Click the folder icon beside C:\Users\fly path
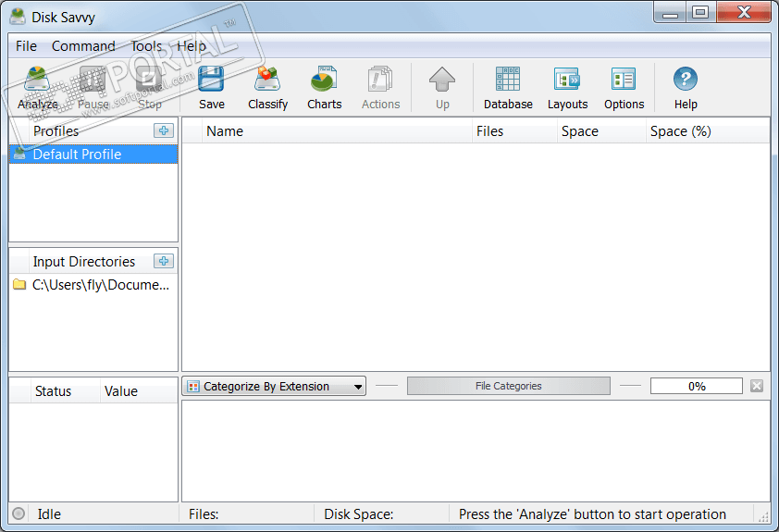Viewport: 779px width, 532px height. tap(19, 285)
